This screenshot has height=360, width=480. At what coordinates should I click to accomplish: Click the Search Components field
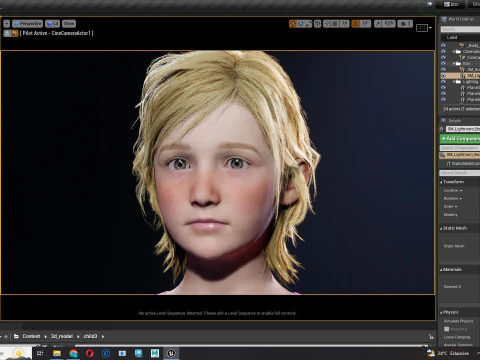(460, 148)
